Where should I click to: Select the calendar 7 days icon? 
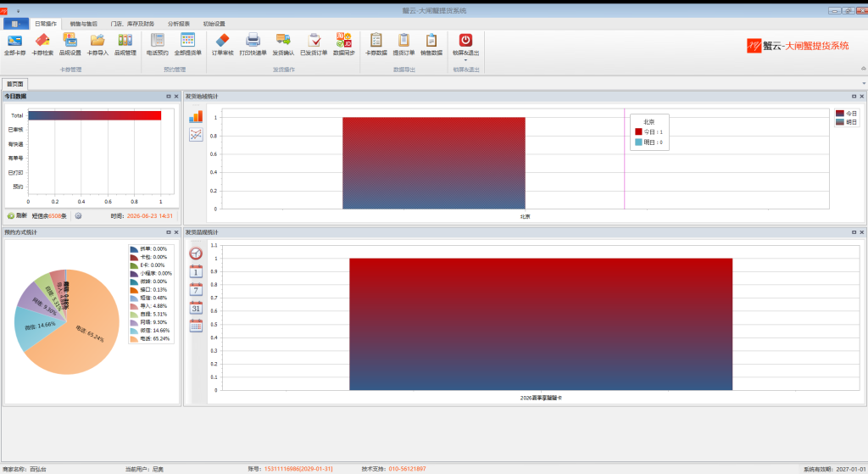click(x=196, y=290)
